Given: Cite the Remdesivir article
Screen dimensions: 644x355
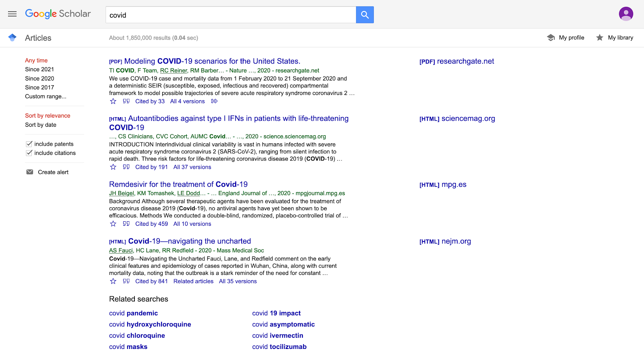Looking at the screenshot, I should point(126,224).
